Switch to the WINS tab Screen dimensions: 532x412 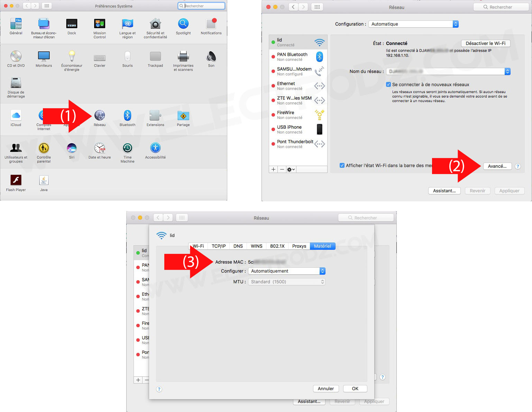tap(256, 246)
